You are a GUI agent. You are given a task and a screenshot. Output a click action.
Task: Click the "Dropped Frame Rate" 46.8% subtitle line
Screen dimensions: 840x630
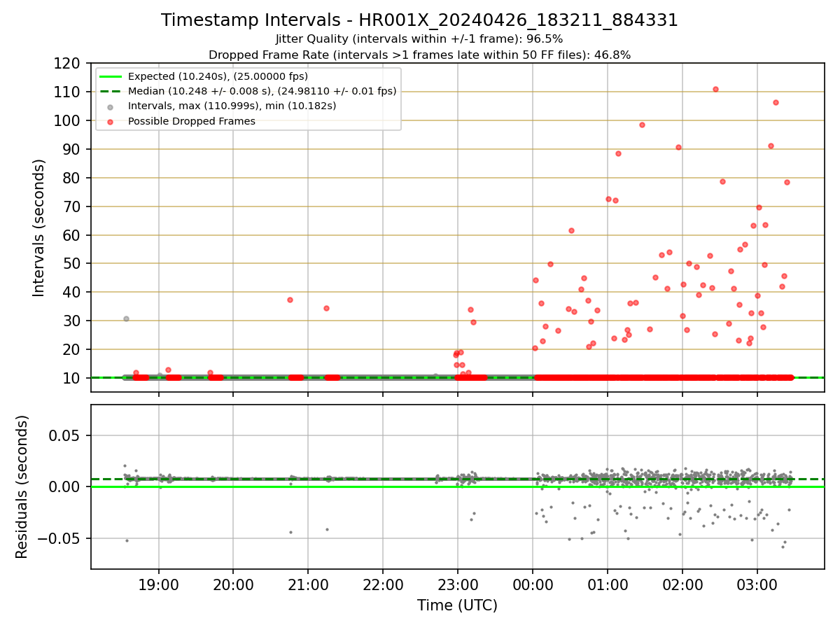click(x=419, y=55)
